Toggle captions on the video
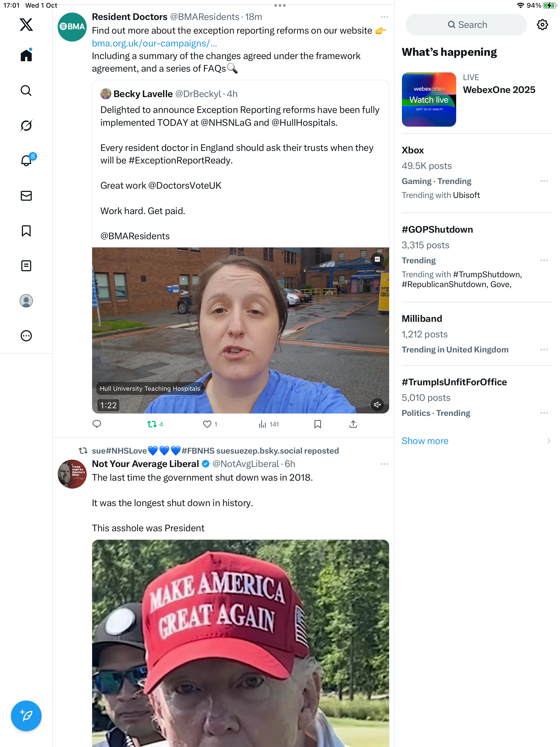 (377, 259)
